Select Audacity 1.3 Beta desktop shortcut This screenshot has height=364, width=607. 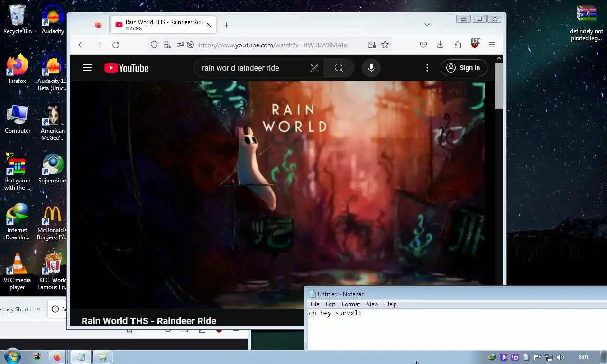tap(52, 72)
